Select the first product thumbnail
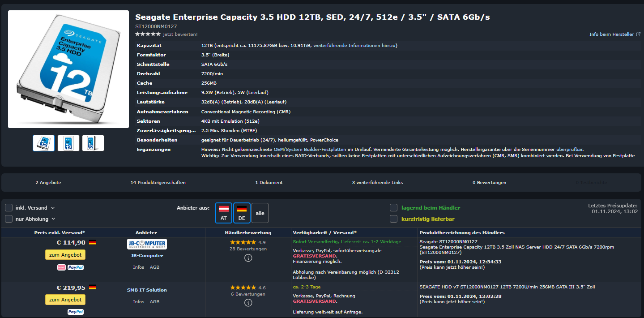The width and height of the screenshot is (644, 318). tap(44, 143)
